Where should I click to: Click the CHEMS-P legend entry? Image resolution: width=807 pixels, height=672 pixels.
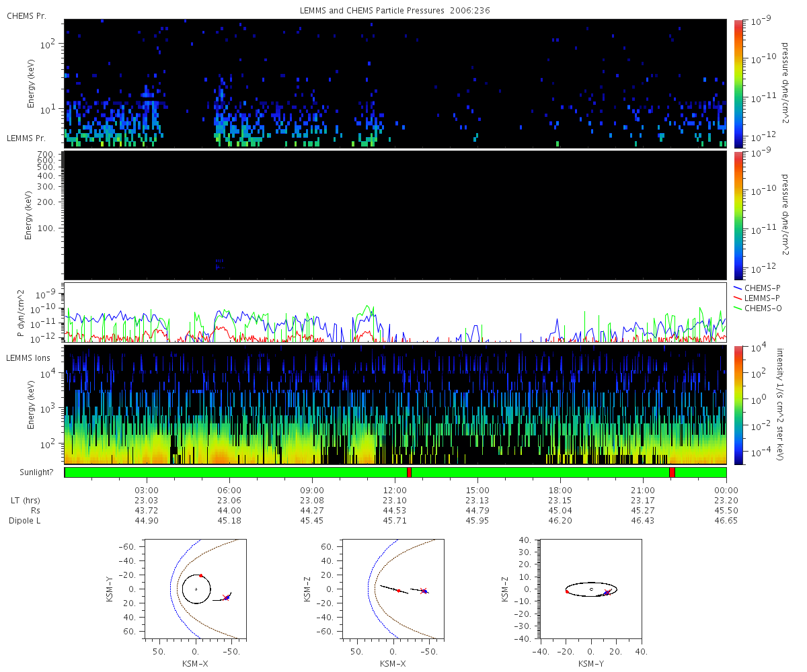tap(757, 288)
